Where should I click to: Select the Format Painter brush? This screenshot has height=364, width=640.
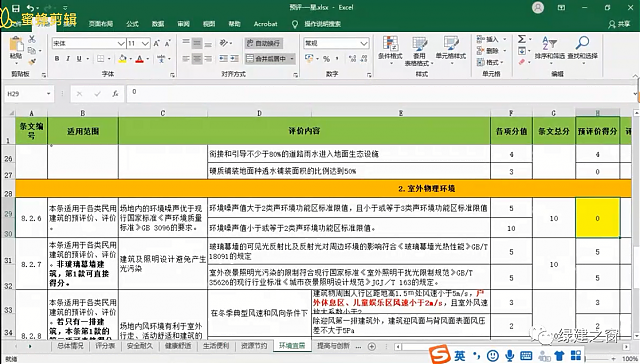[x=31, y=62]
